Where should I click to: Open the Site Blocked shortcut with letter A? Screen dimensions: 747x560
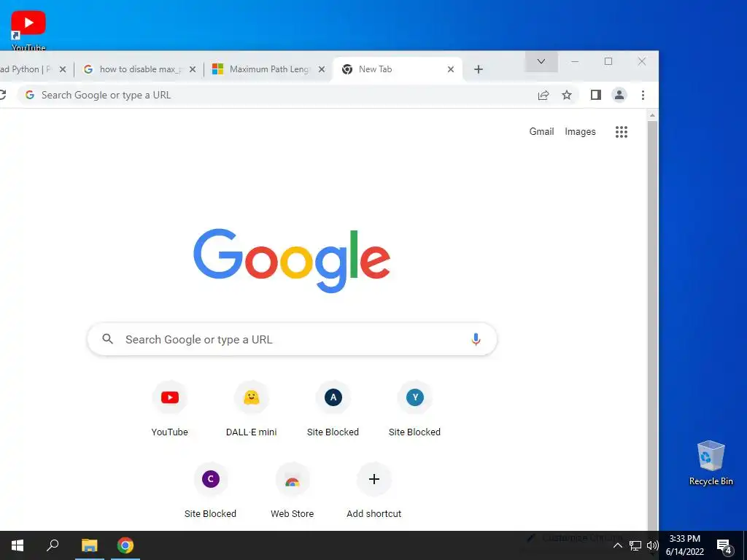click(x=333, y=408)
